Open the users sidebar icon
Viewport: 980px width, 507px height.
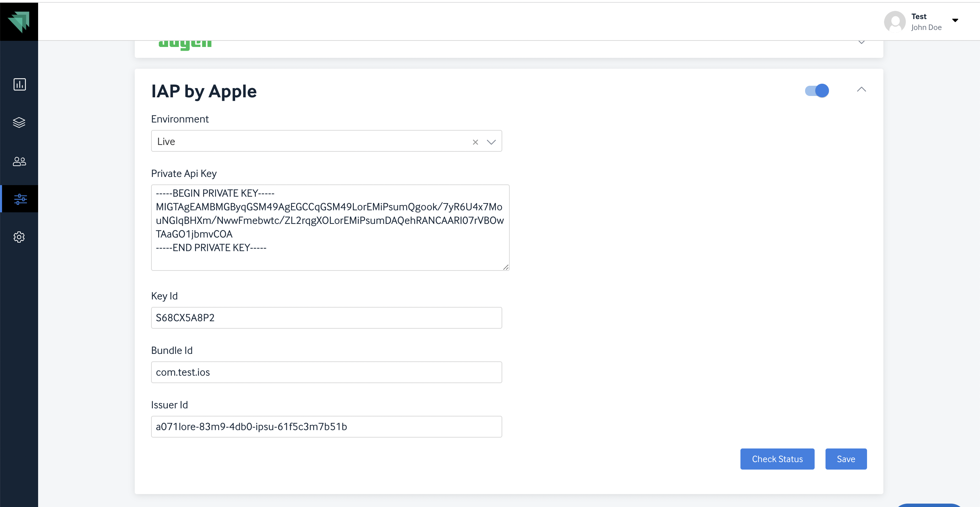pos(19,161)
